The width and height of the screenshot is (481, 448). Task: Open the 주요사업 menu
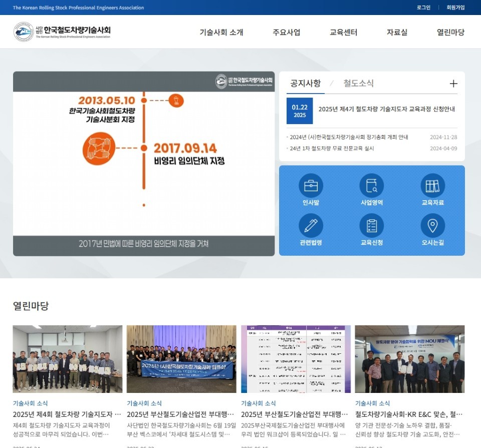[287, 32]
